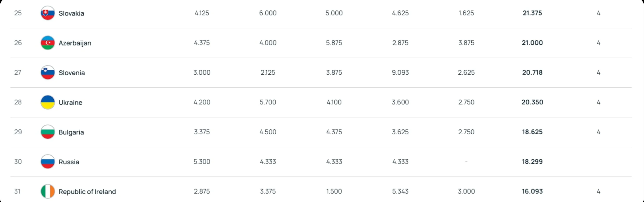Open the Ukraine country name link
This screenshot has height=202, width=644.
(70, 102)
